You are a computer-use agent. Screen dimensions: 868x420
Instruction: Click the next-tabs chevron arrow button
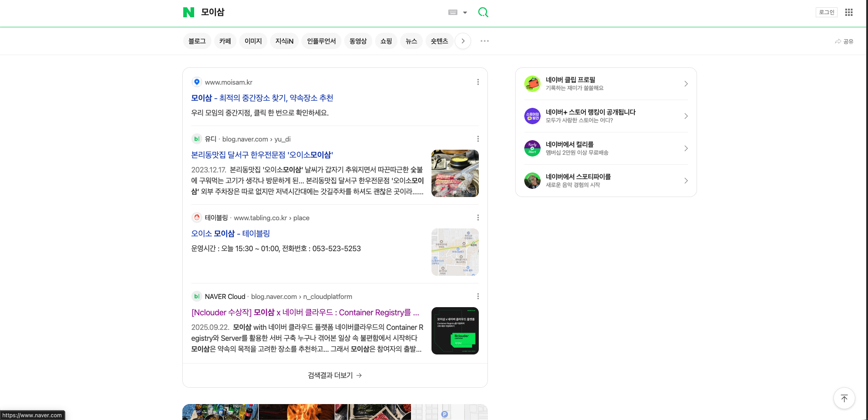(x=463, y=41)
